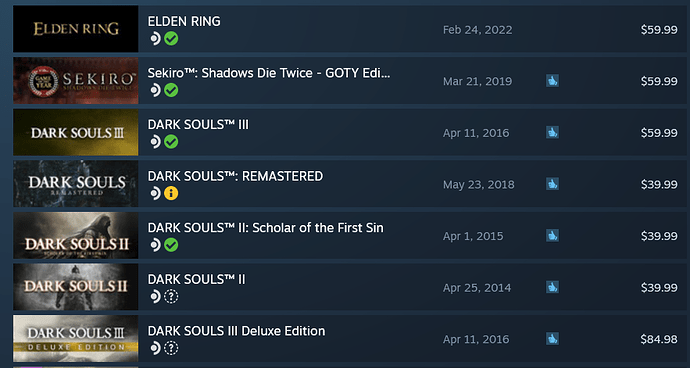This screenshot has height=368, width=690.
Task: Click the DARK SOULS III Deluxe Edition thumbnail
Action: (x=76, y=339)
